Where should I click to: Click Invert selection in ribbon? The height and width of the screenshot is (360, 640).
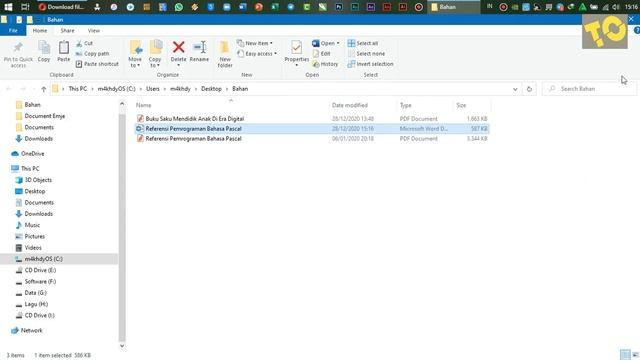[x=371, y=64]
